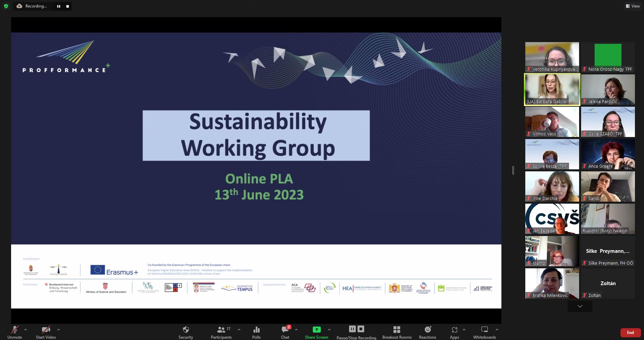Click the red End meeting button

point(630,333)
